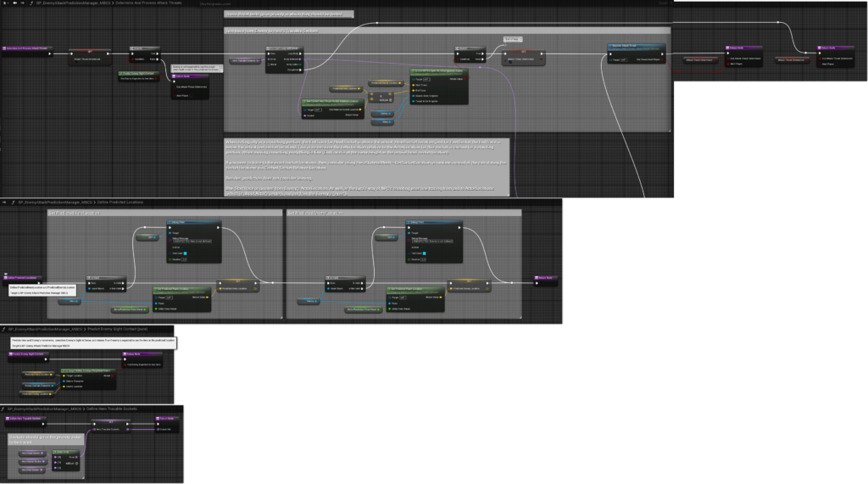Click the Return Node in Define Predicted Locations graph
Screen dimensions: 868x484
coord(547,276)
